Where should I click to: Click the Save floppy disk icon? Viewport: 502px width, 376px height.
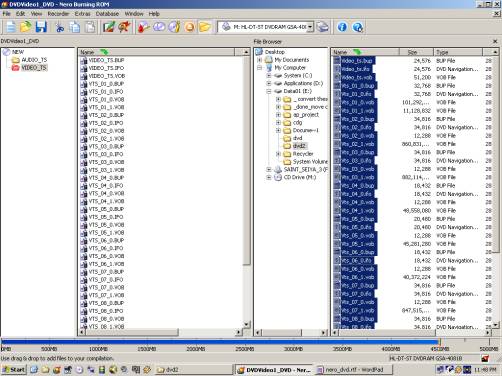point(41,27)
